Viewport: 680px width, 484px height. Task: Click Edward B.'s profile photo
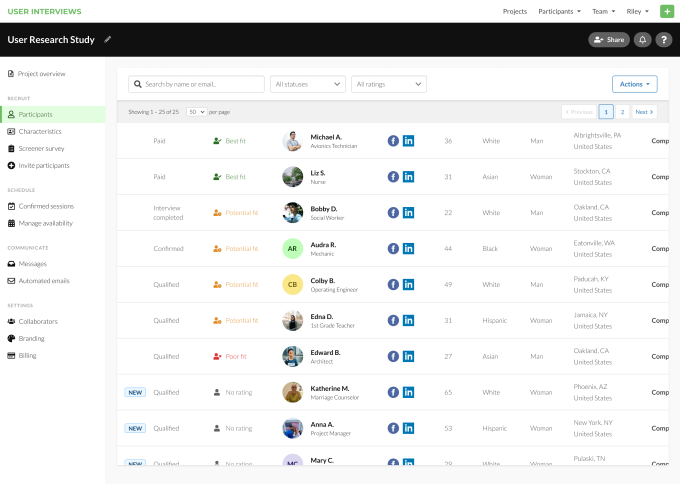point(292,356)
